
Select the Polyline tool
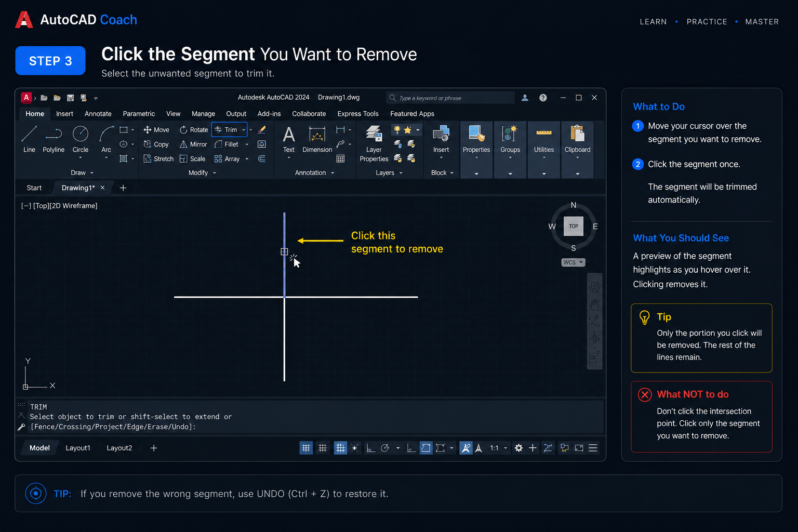(x=54, y=139)
